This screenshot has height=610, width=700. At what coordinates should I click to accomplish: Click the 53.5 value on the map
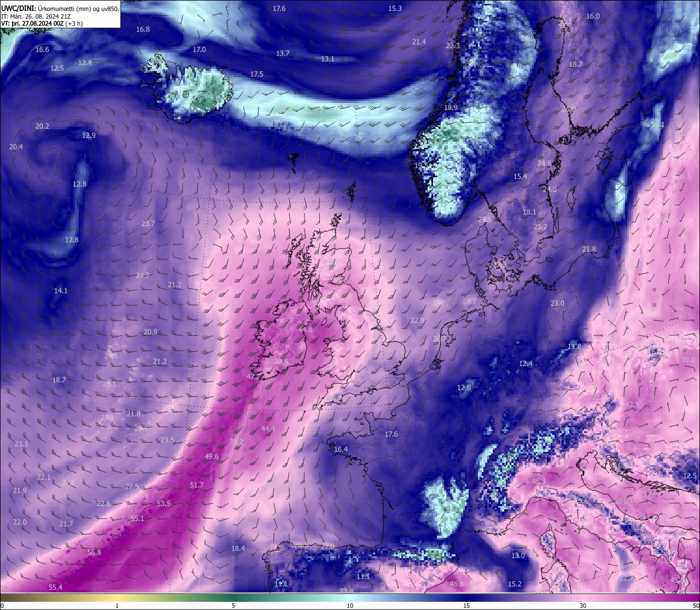point(164,503)
